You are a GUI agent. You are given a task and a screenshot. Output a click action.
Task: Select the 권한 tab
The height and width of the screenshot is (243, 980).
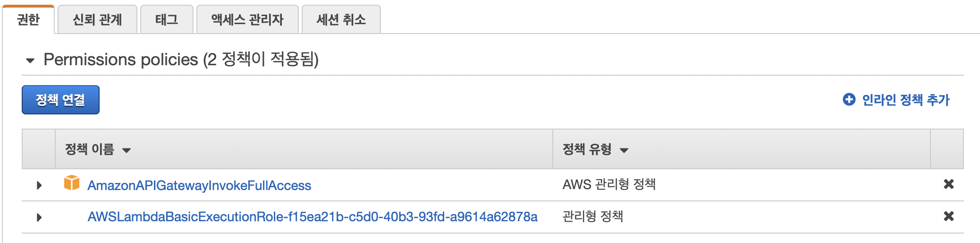click(x=28, y=19)
